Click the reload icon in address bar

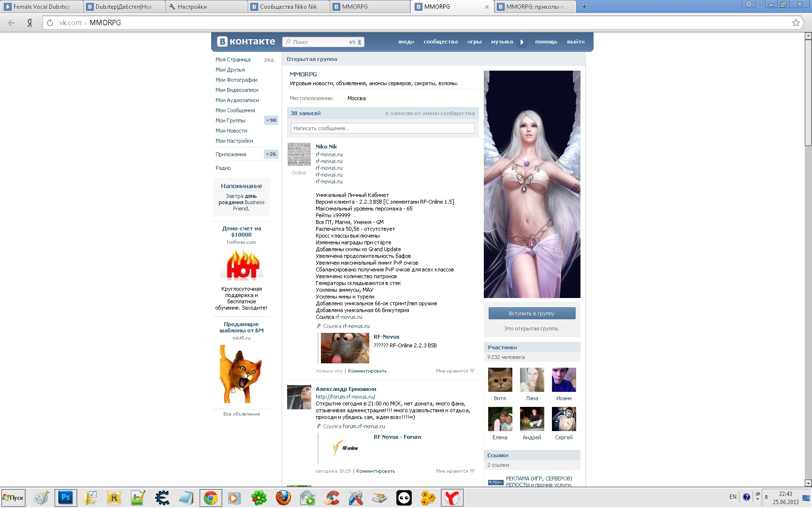coord(50,23)
